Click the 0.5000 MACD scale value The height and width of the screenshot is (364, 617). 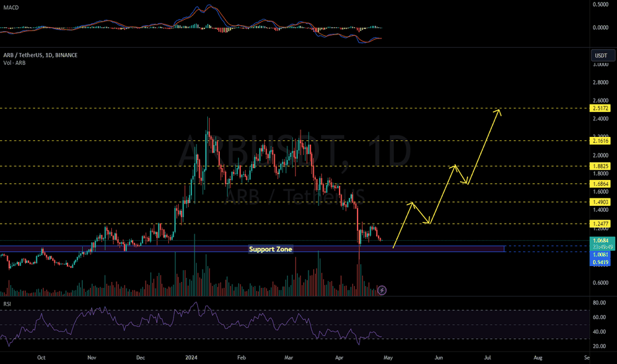pos(600,5)
